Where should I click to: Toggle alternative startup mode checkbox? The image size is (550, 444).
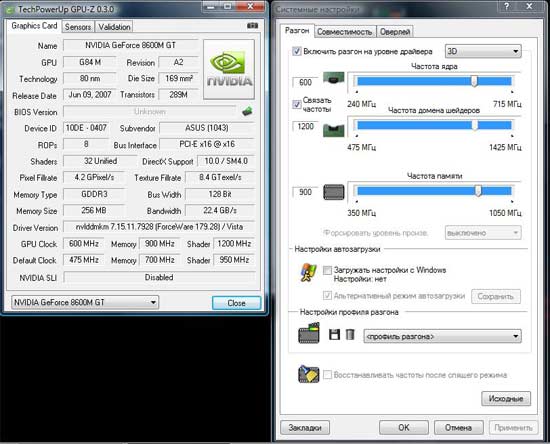point(327,296)
